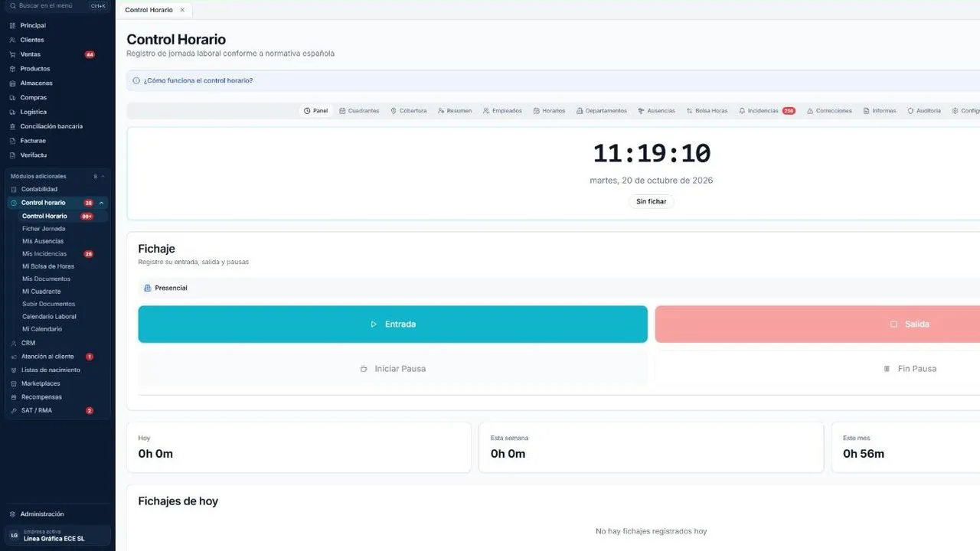Screen dimensions: 980x551
Task: Open Verifactu icon in sidebar
Action: (x=12, y=155)
